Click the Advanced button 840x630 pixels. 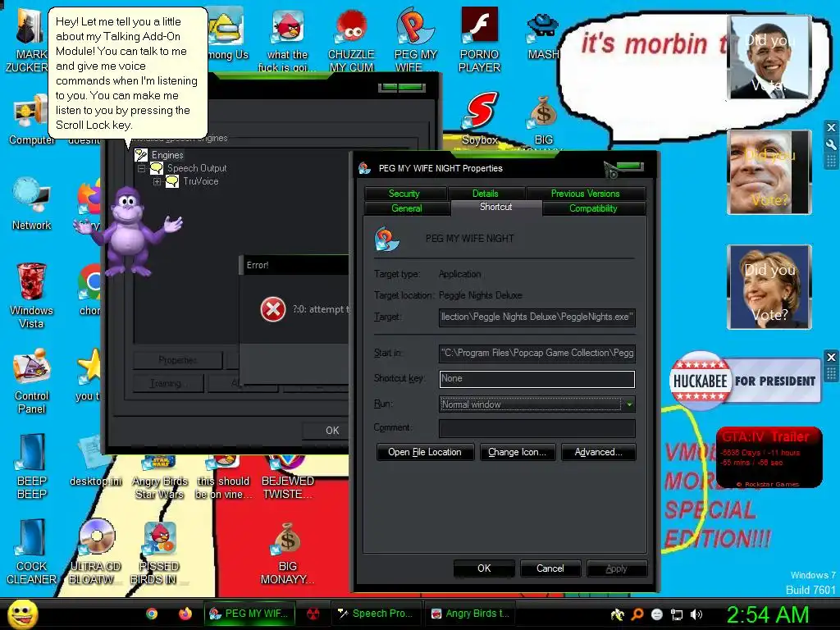(x=598, y=452)
